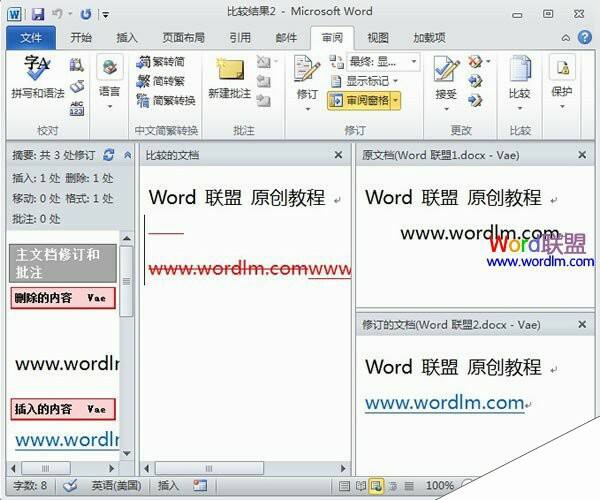This screenshot has width=600, height=500.
Task: Open the Customize Quick Access Toolbar arrow
Action: (x=105, y=15)
